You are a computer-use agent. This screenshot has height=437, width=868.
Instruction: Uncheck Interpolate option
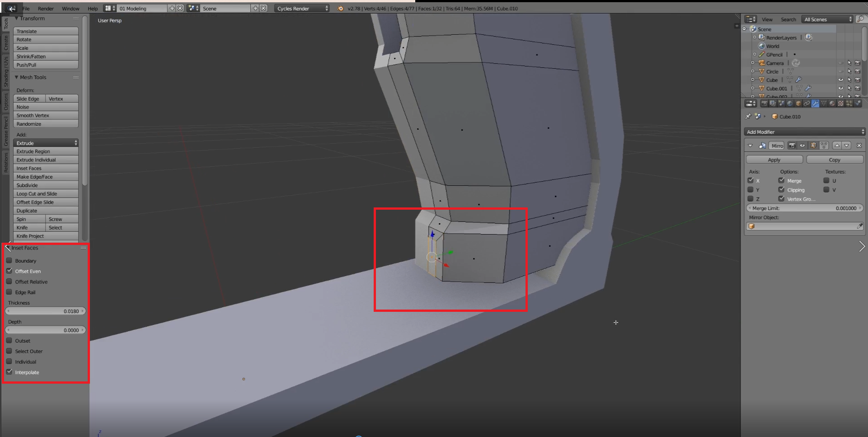click(x=9, y=372)
